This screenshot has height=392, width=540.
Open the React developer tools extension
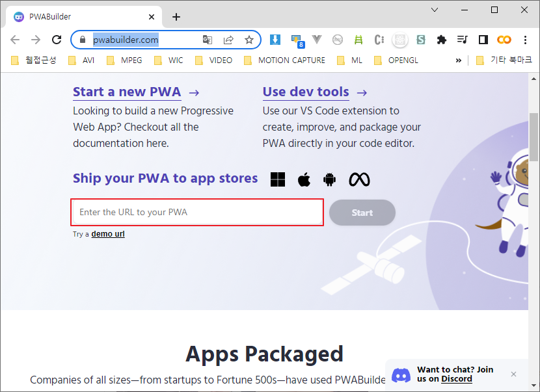400,40
